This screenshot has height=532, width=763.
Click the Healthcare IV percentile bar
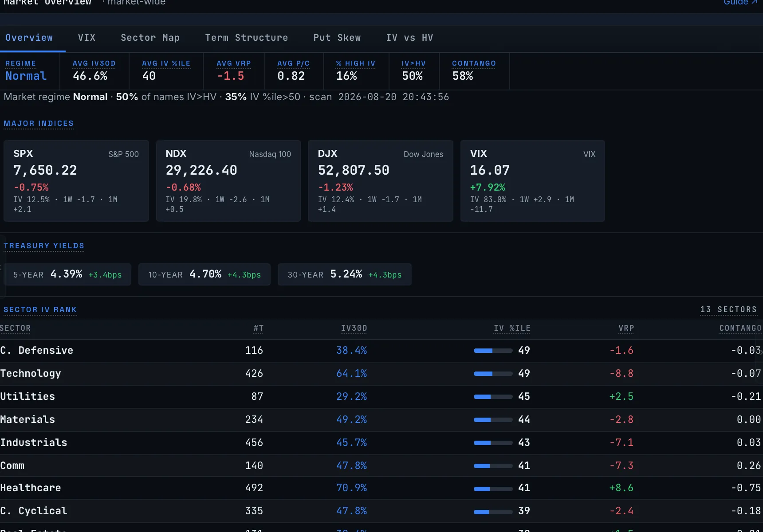coord(493,489)
